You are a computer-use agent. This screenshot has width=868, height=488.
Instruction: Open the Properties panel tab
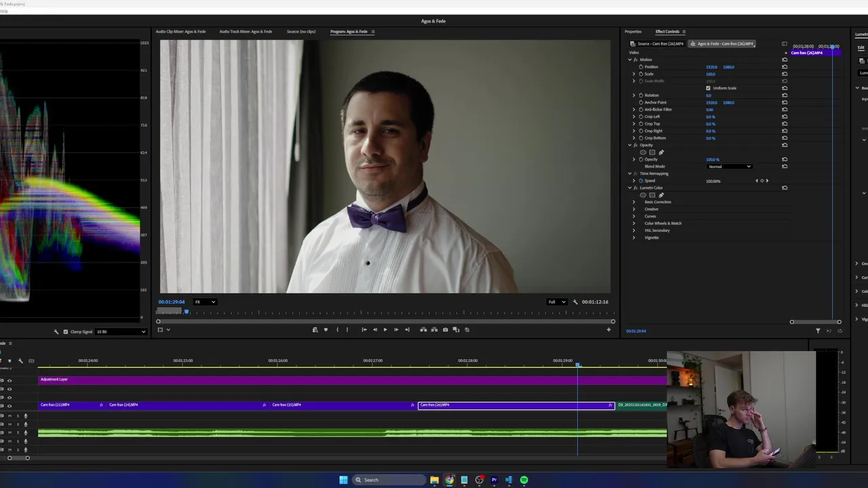pyautogui.click(x=633, y=32)
